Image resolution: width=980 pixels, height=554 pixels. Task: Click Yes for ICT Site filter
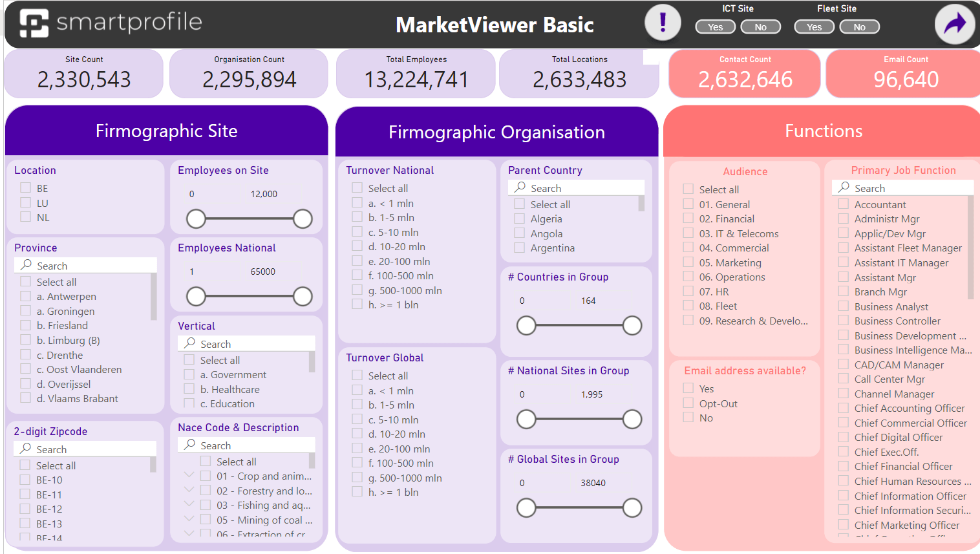coord(715,27)
